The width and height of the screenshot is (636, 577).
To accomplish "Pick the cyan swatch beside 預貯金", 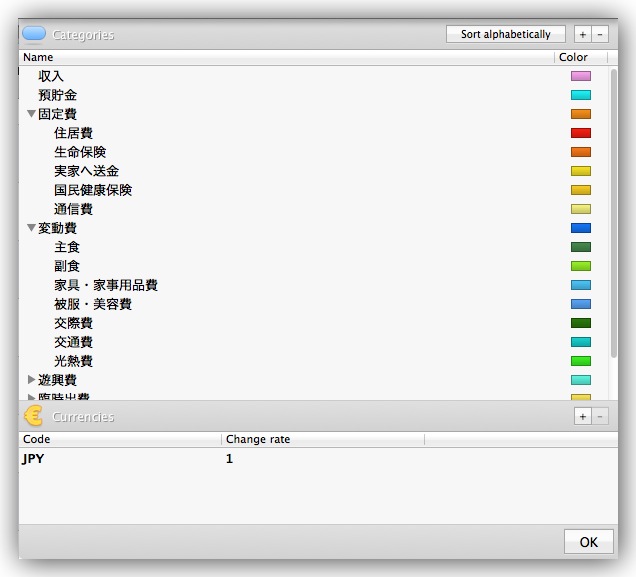I will 580,95.
